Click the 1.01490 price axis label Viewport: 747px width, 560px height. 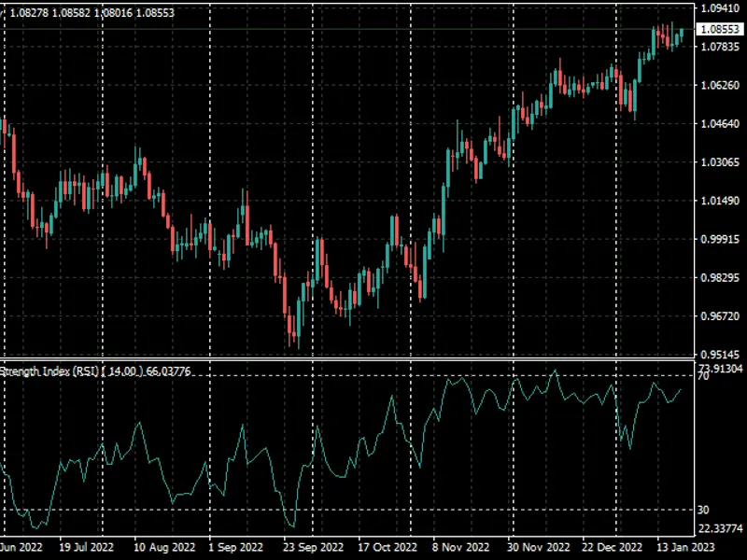(x=720, y=201)
